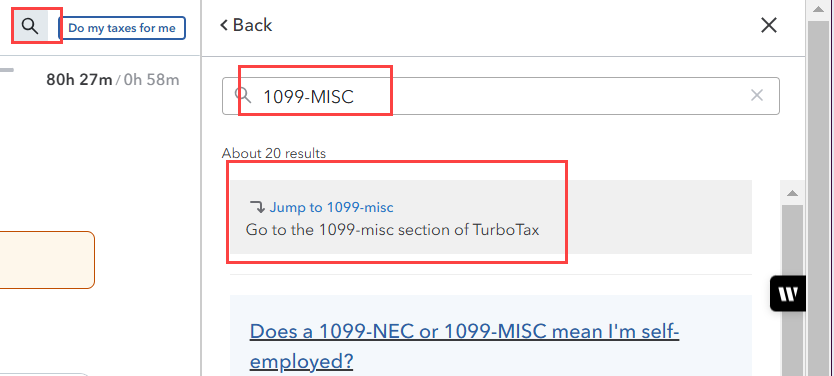Go back using the Back chevron

click(x=246, y=25)
